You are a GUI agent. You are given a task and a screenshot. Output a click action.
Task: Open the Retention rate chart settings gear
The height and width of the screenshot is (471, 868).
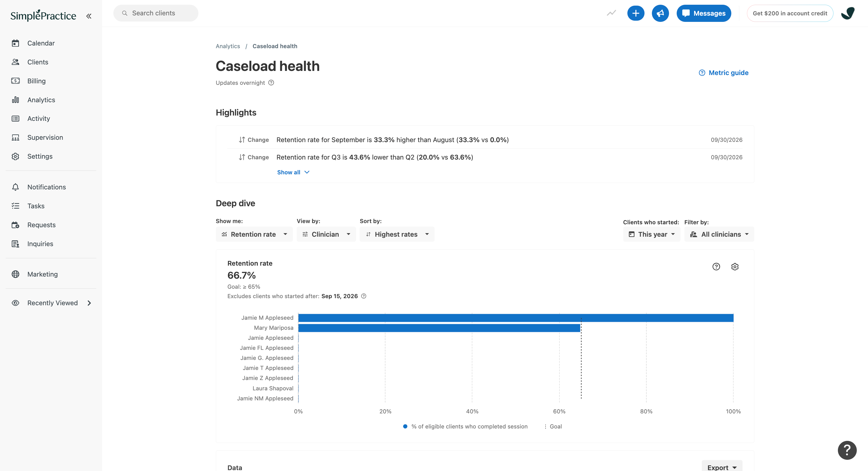(735, 267)
